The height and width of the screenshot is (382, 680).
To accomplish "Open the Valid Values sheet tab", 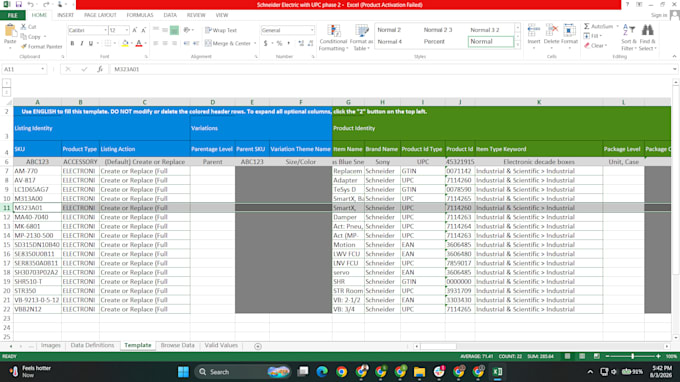I will [x=221, y=346].
